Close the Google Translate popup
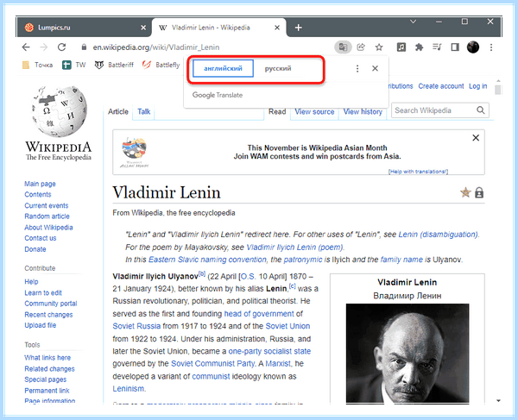The width and height of the screenshot is (518, 420). pos(375,68)
